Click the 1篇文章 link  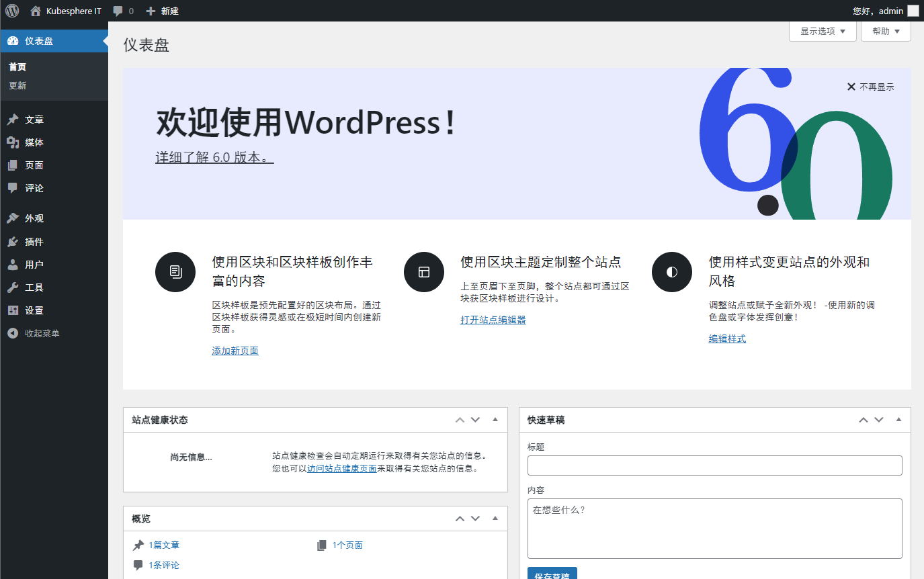click(x=164, y=545)
